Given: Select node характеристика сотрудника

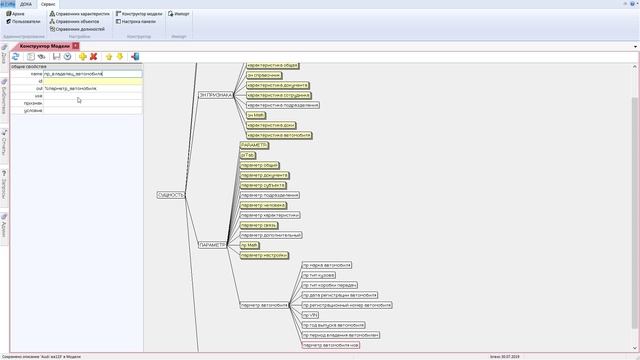Looking at the screenshot, I should [279, 95].
